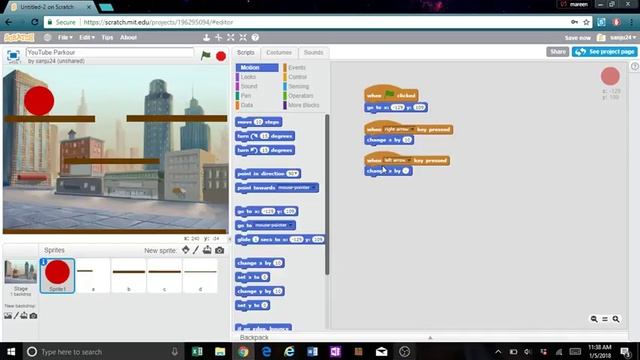Zoom out the scripts area
Viewport: 640px width, 360px height.
[594, 319]
